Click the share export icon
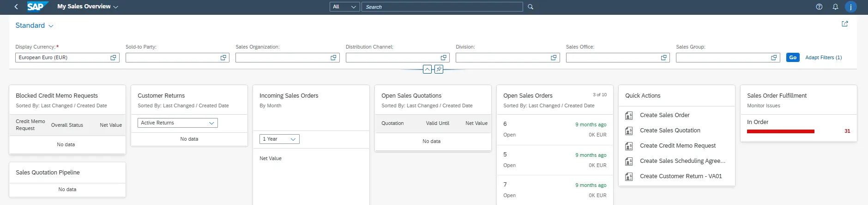This screenshot has width=868, height=205. click(x=844, y=24)
